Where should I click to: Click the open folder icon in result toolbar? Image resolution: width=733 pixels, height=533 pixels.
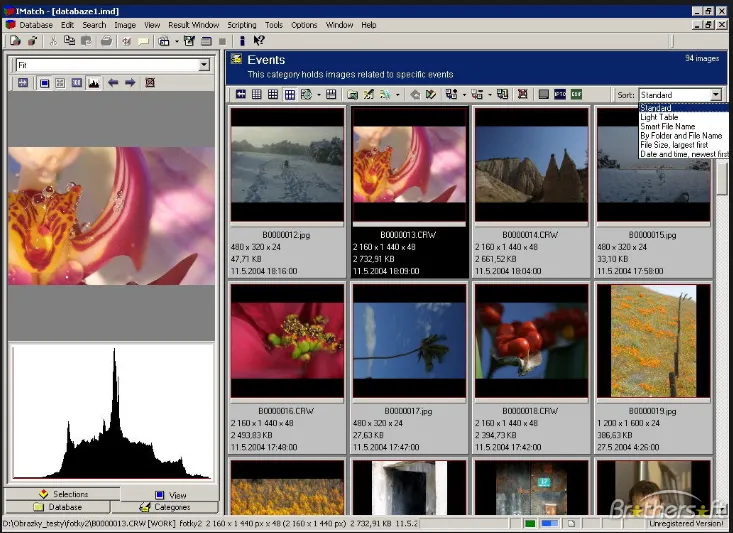click(352, 94)
